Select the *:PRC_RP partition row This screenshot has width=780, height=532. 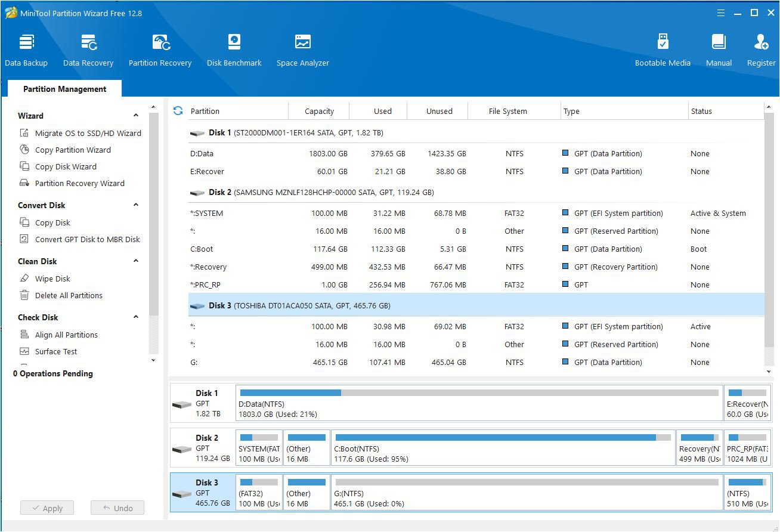point(476,284)
